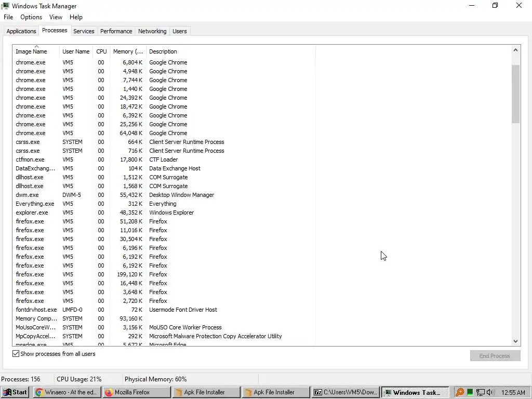Select the DataExchang... process row
The height and width of the screenshot is (399, 532).
pyautogui.click(x=164, y=168)
